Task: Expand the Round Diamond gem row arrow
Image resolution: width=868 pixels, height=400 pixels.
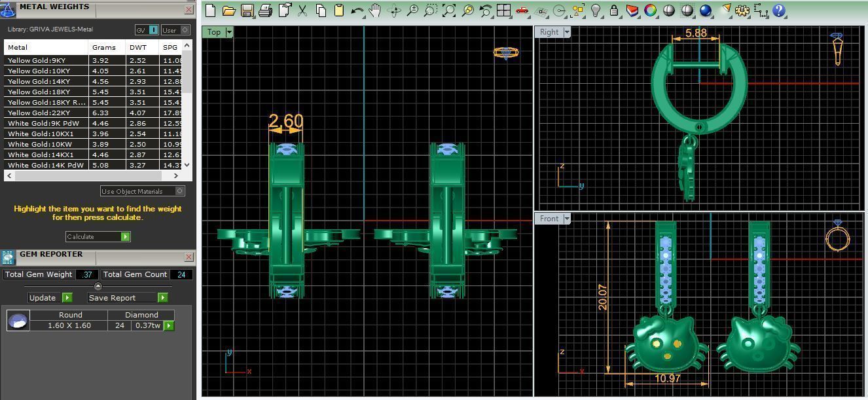Action: tap(169, 325)
